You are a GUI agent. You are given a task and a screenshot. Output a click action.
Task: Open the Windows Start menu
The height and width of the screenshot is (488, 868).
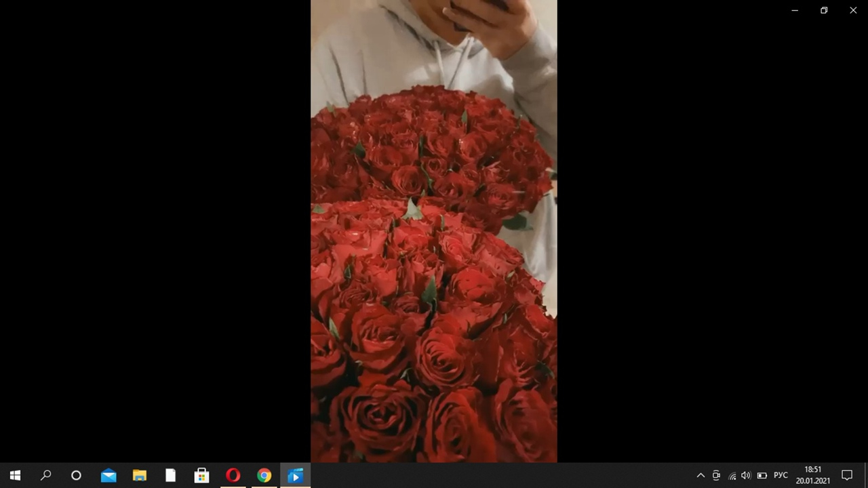coord(15,476)
